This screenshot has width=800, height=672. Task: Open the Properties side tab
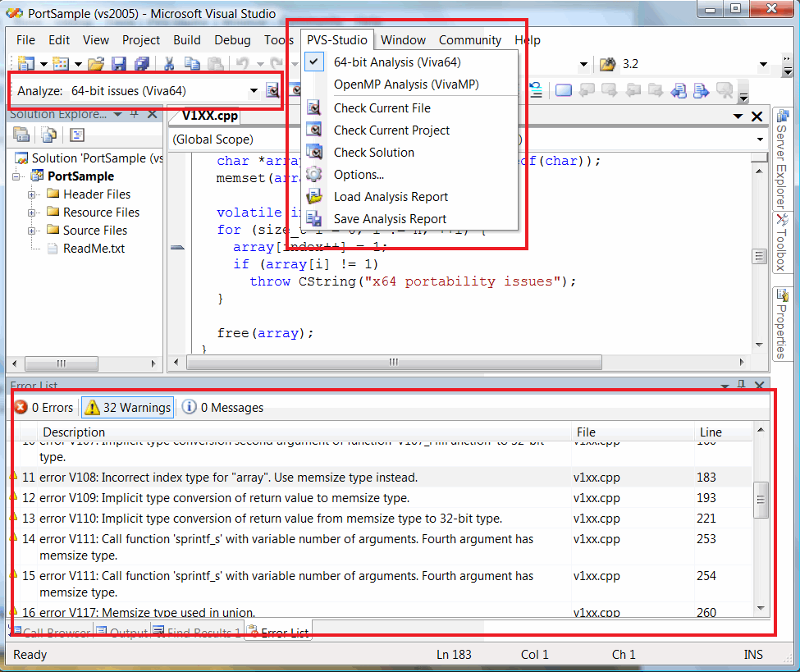click(782, 323)
